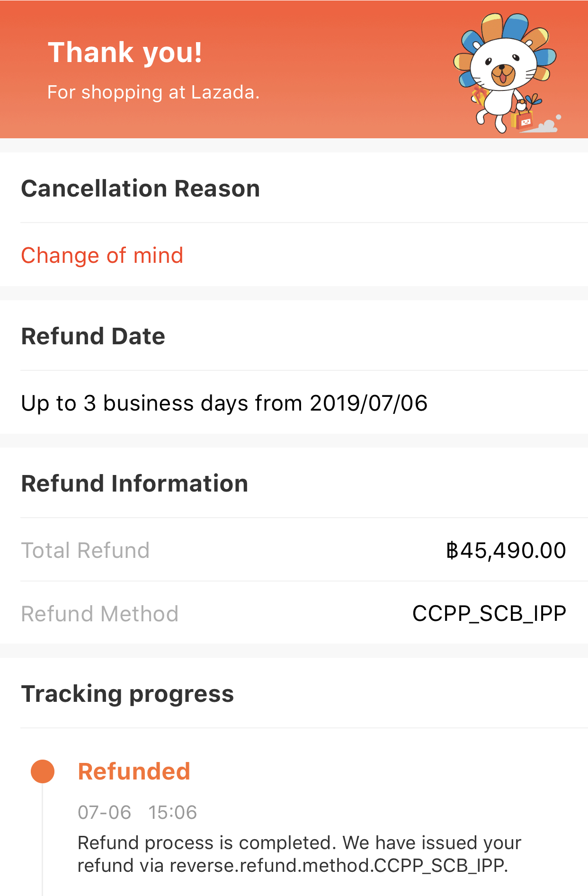Open the Refund Information section header

tap(135, 484)
